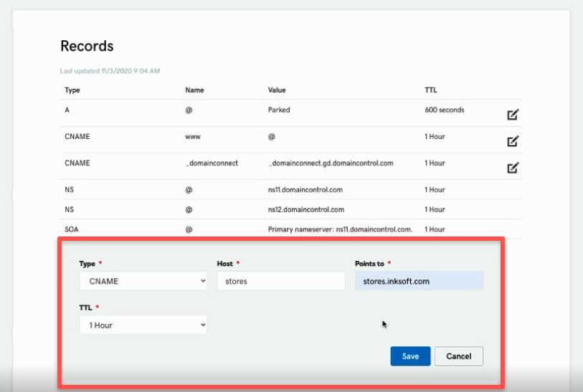Click the Name column header

[194, 90]
